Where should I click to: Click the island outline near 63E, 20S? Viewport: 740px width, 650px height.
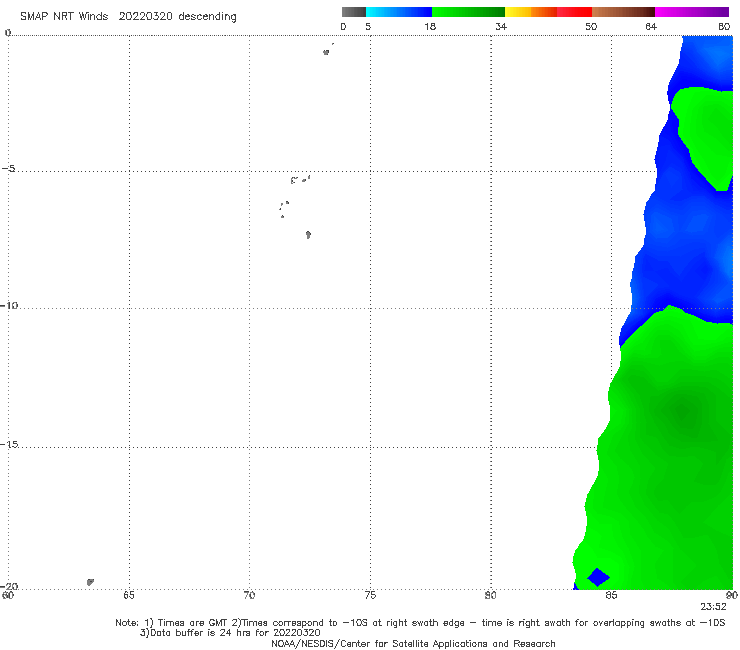click(x=90, y=582)
